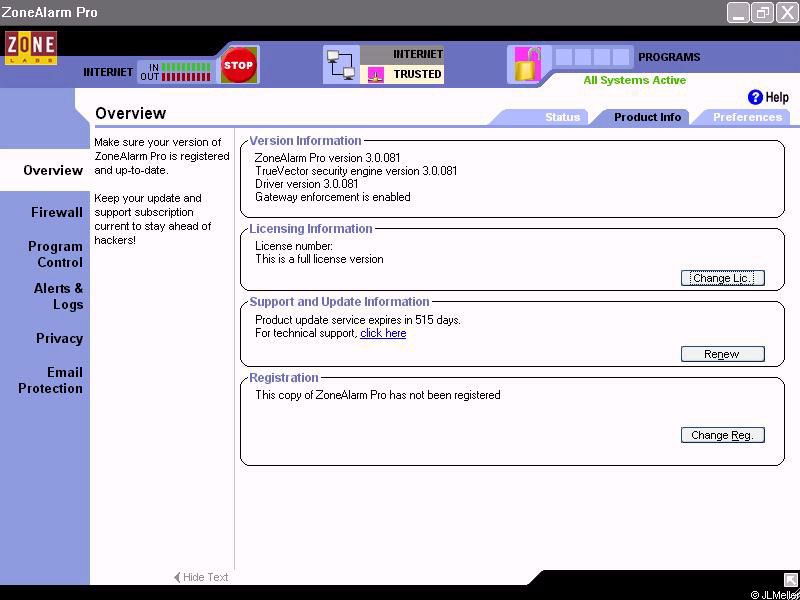Click the Trusted zone small icon

click(376, 75)
